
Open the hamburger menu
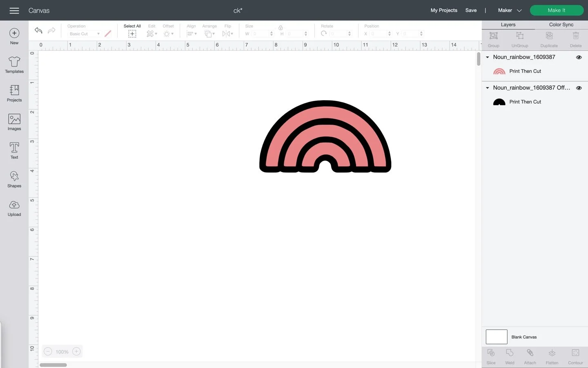(14, 11)
